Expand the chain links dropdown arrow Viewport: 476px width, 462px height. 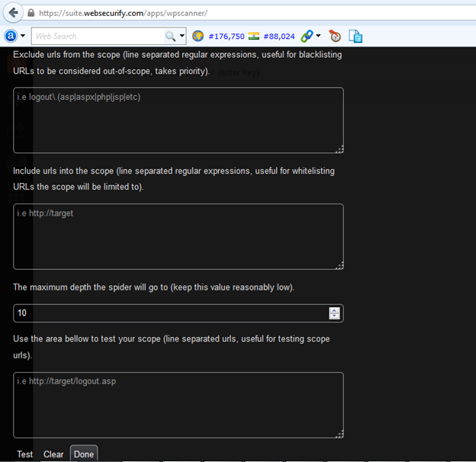pos(318,36)
